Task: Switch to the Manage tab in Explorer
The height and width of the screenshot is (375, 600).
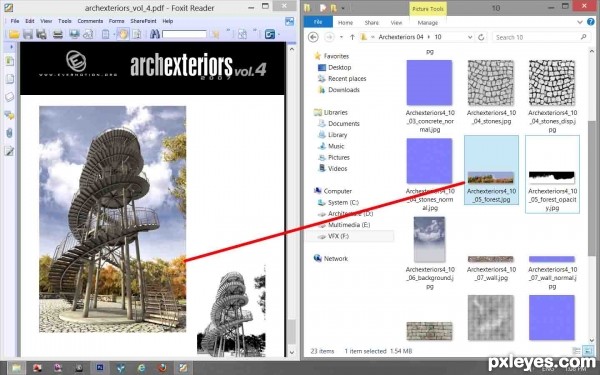Action: pyautogui.click(x=427, y=23)
